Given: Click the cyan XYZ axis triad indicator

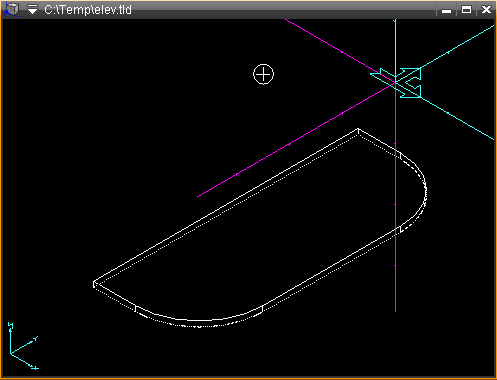Looking at the screenshot, I should 23,346.
